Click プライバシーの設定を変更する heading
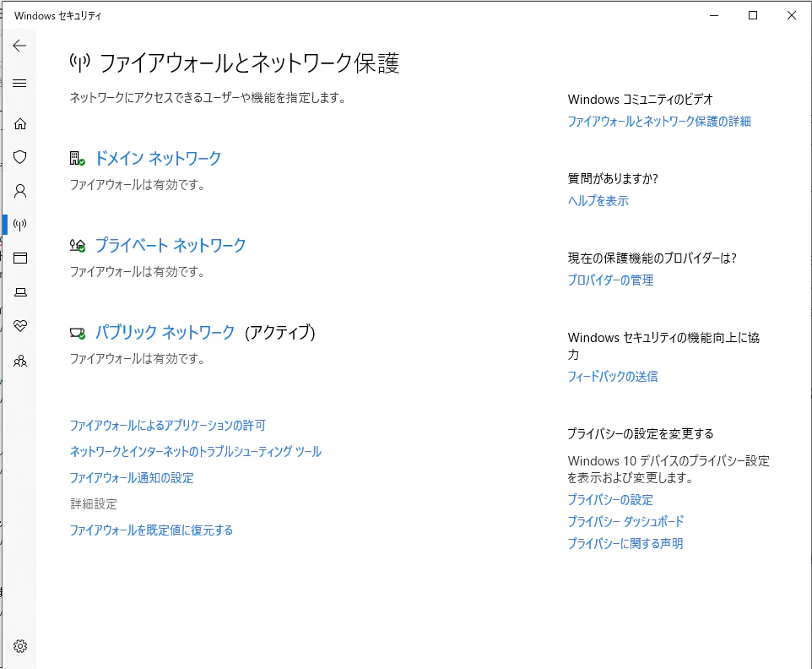 pos(641,433)
